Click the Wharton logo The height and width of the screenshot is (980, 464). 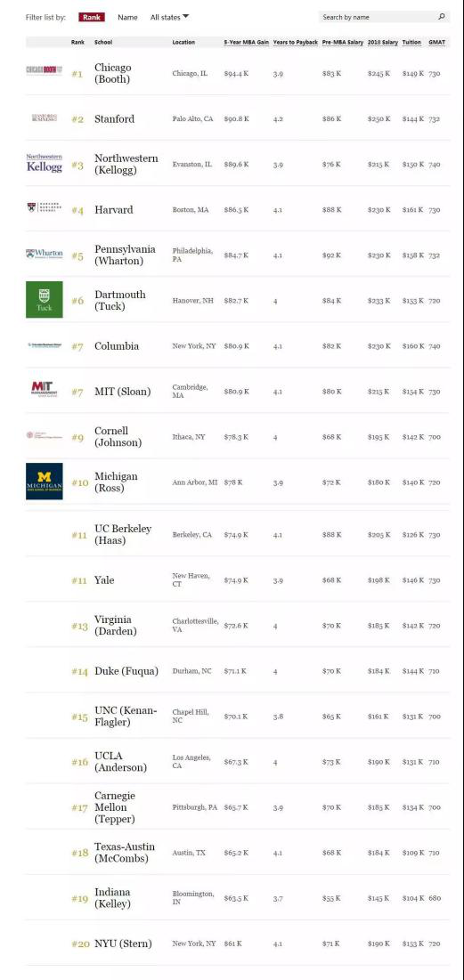45,254
